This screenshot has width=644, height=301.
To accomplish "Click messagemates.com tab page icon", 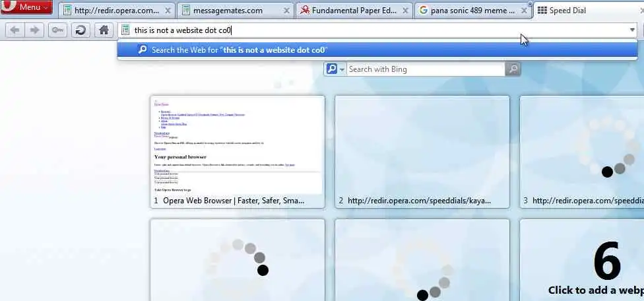I will point(186,11).
